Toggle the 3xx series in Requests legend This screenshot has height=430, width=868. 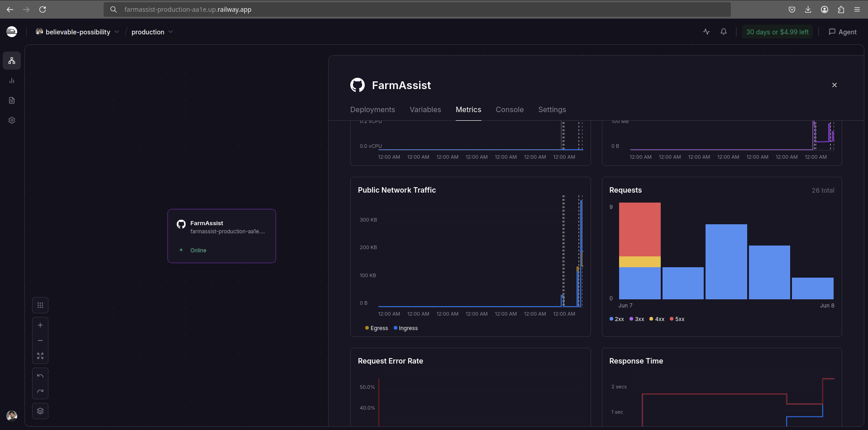click(637, 319)
